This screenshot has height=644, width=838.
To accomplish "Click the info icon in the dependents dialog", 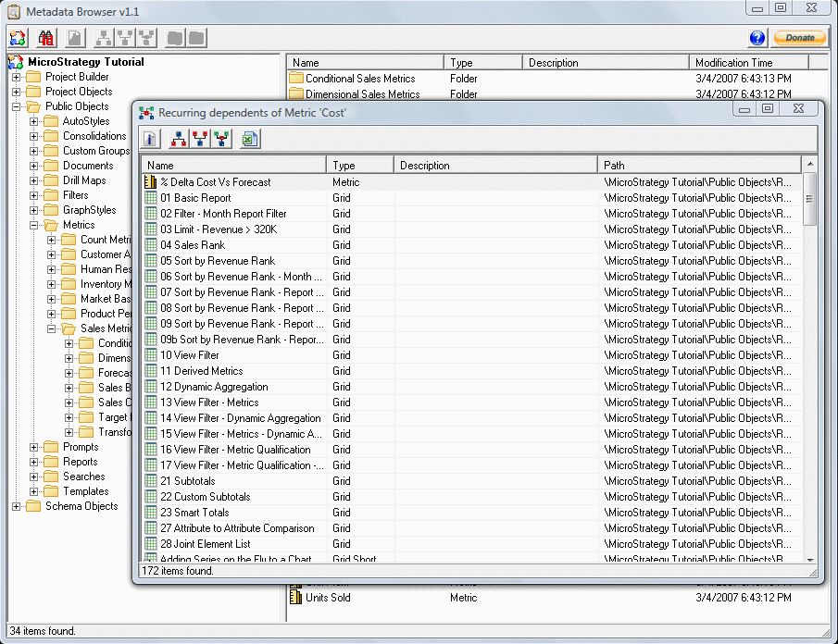I will pos(150,140).
